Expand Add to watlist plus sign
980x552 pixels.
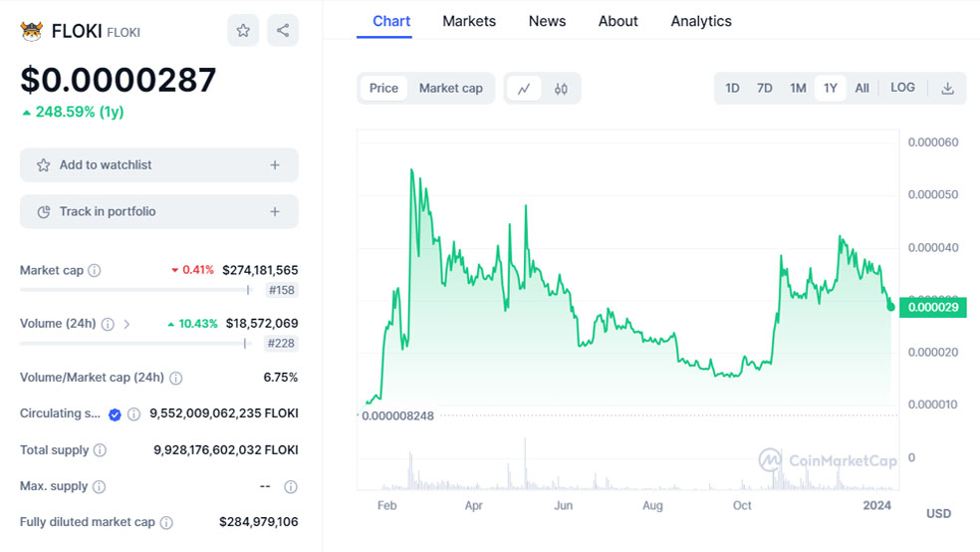275,165
